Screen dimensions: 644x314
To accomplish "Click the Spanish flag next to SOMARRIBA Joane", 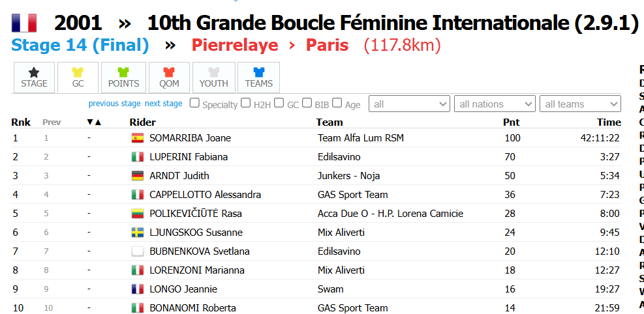I will (137, 138).
